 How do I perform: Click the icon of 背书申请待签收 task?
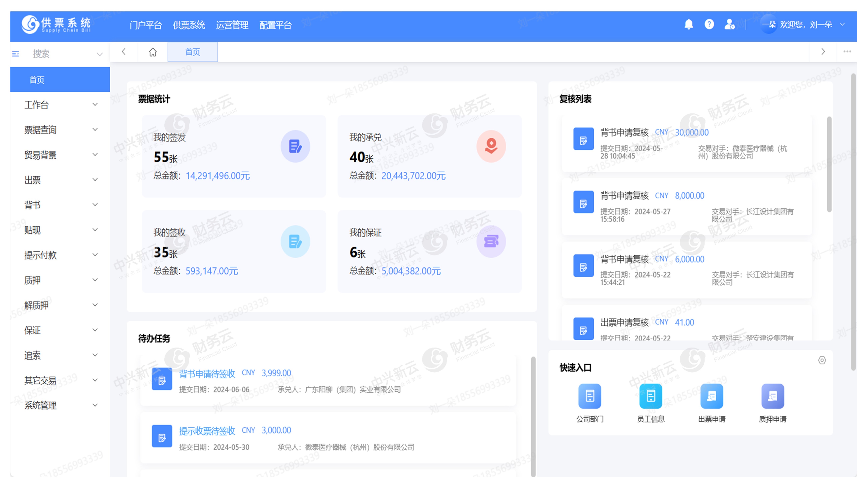(162, 379)
